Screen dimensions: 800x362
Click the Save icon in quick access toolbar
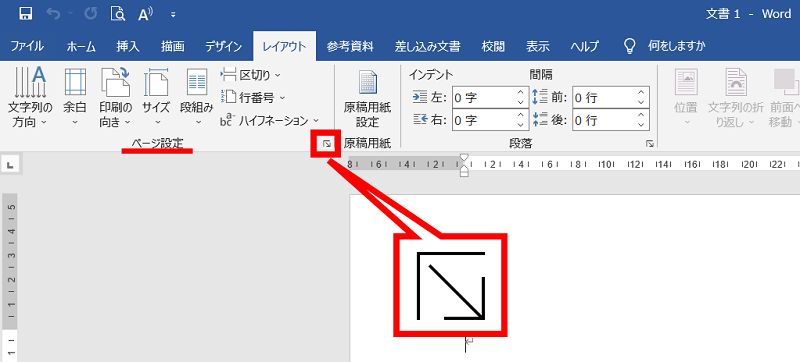26,14
